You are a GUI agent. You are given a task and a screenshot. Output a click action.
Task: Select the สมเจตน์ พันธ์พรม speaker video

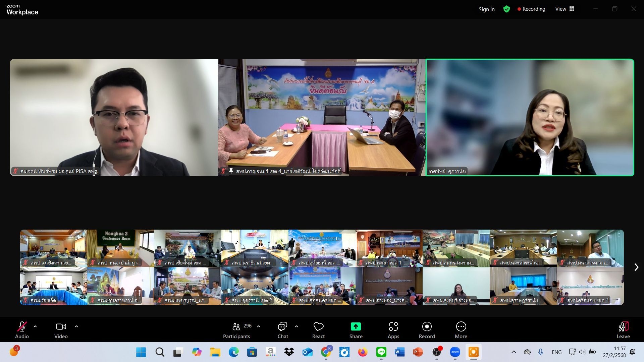pos(114,117)
